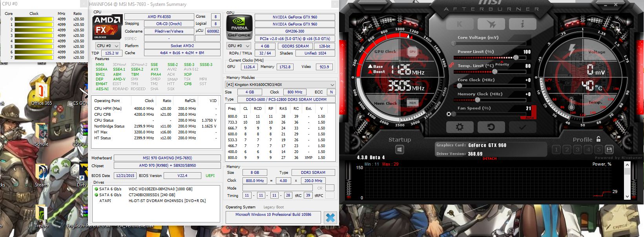The image size is (644, 237).
Task: Toggle the power/temp limit link icon
Action: point(451,65)
